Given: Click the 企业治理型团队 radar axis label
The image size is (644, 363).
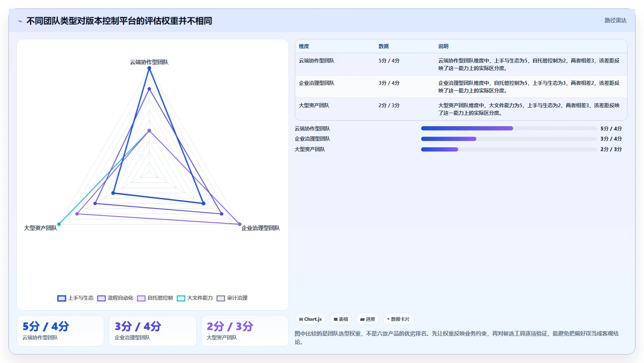Looking at the screenshot, I should (261, 228).
